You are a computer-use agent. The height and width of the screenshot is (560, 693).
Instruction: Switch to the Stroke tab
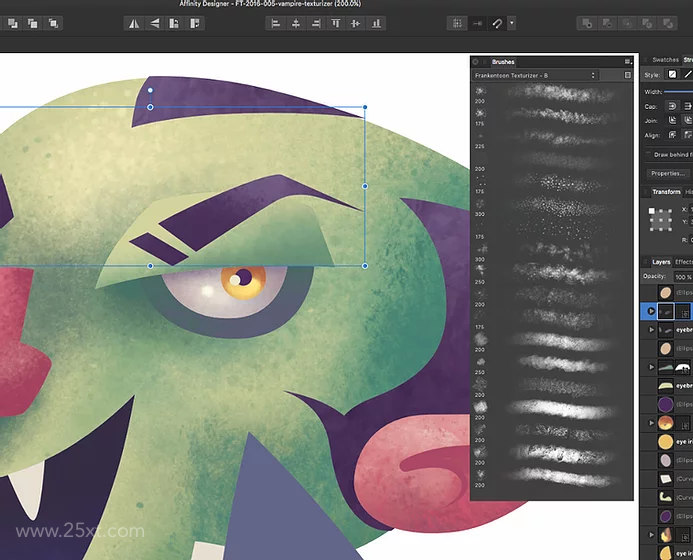tap(688, 60)
